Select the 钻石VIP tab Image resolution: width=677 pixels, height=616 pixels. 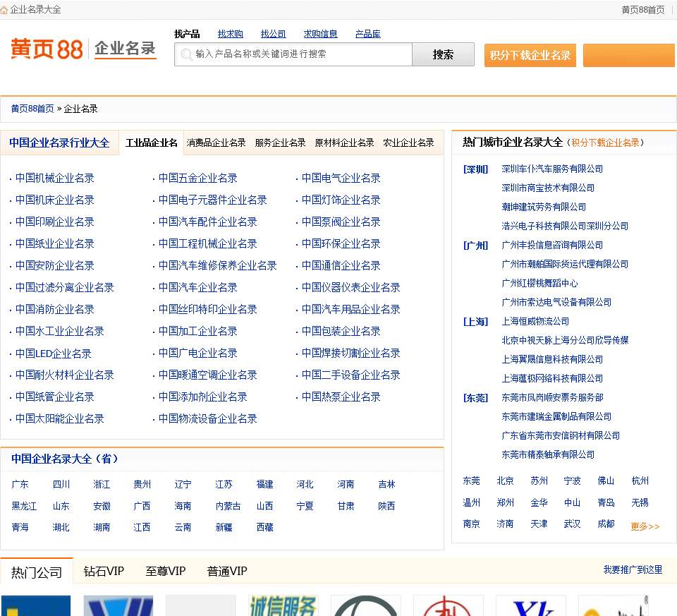pyautogui.click(x=104, y=572)
